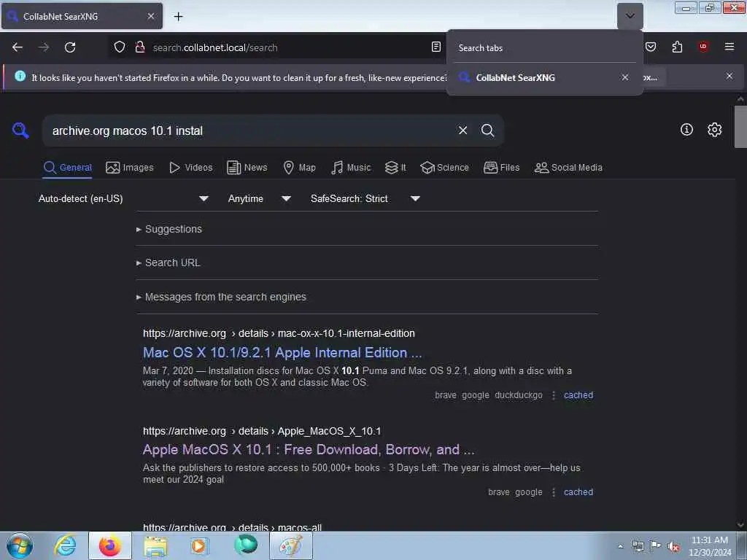
Task: Switch to the Social Media category
Action: (x=568, y=168)
